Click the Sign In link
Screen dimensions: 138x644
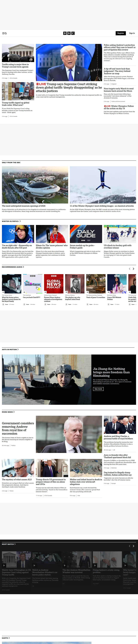(132, 33)
